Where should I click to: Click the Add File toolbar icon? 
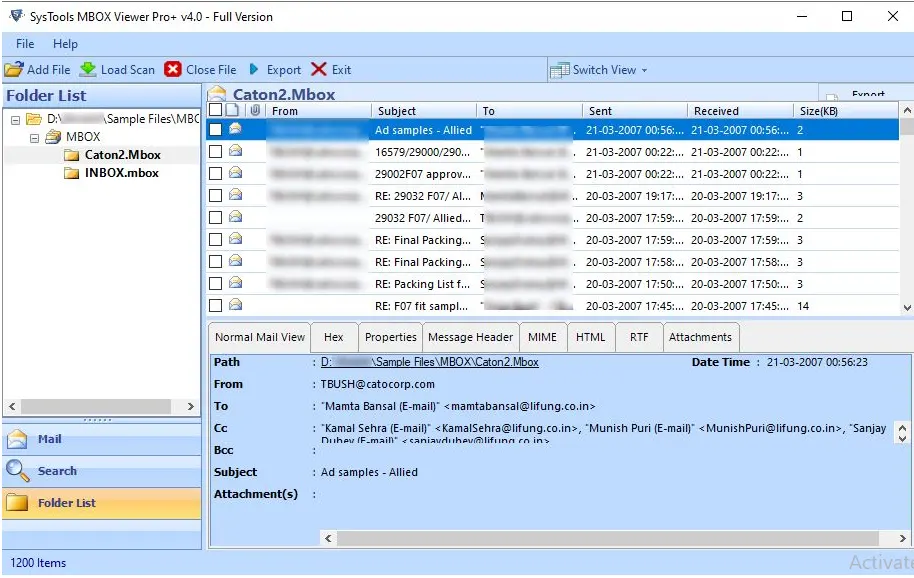[14, 69]
